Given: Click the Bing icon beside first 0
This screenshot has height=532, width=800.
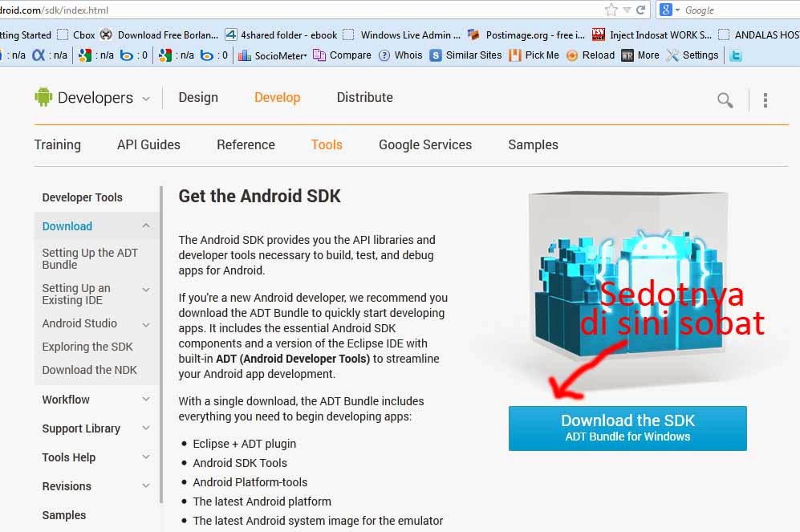Looking at the screenshot, I should click(126, 55).
